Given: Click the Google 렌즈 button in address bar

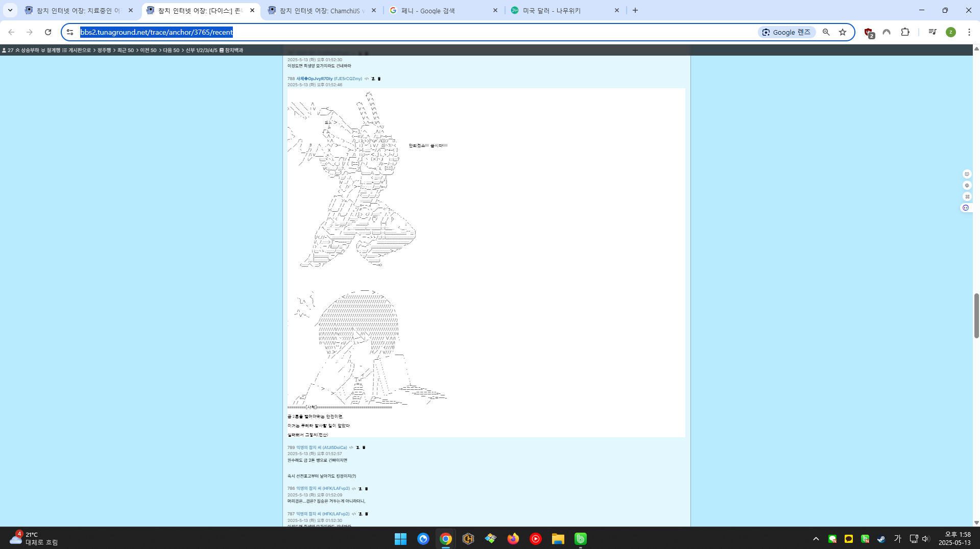Looking at the screenshot, I should 786,32.
